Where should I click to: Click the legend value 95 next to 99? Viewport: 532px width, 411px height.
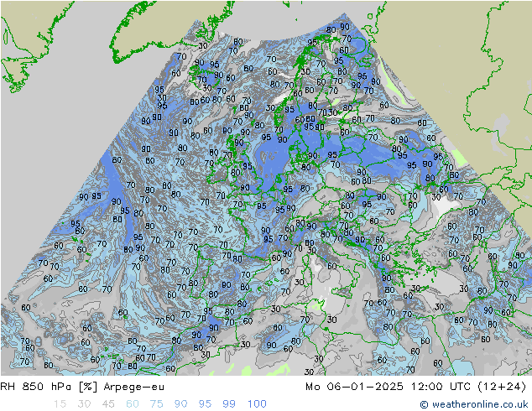[x=205, y=404]
